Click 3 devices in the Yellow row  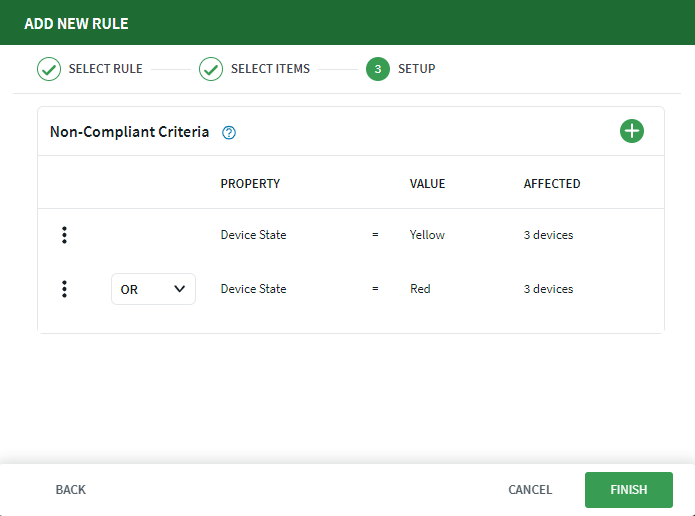tap(548, 235)
